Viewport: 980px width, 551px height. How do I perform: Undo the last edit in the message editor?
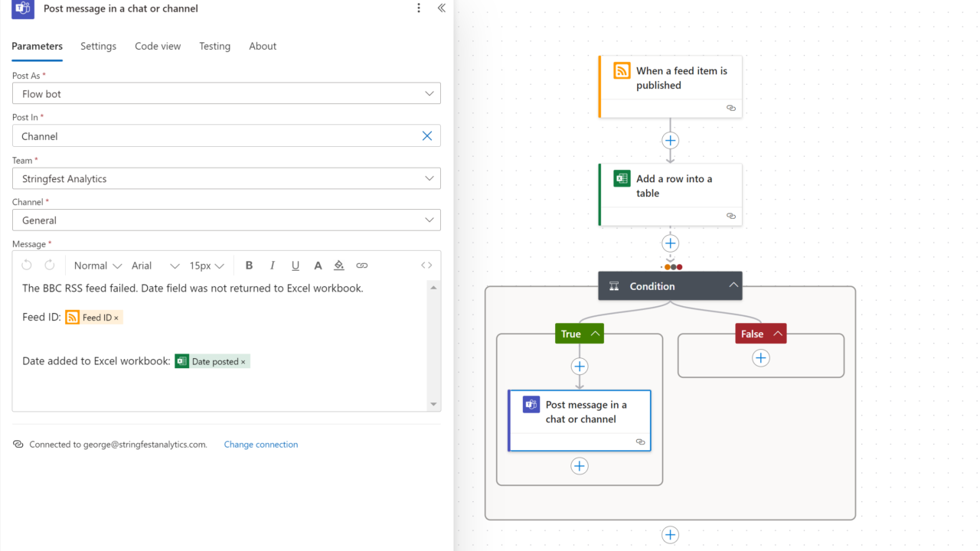click(27, 266)
